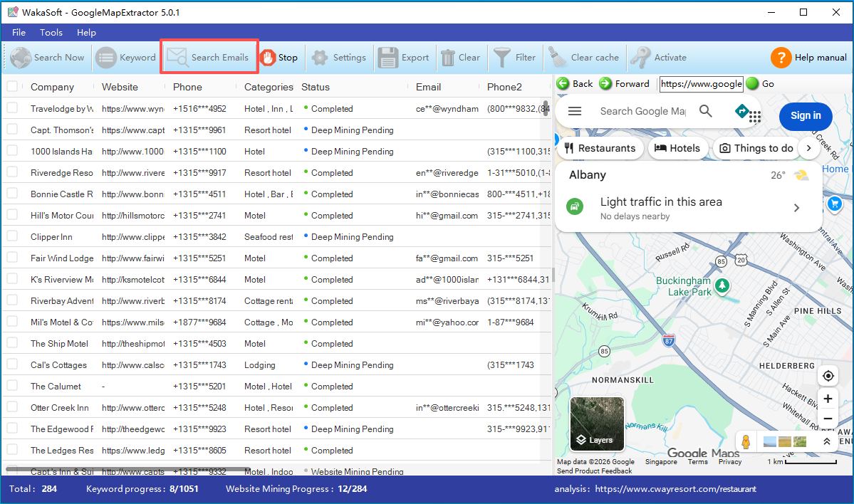The width and height of the screenshot is (854, 504).
Task: Select Things to do chip
Action: point(756,148)
